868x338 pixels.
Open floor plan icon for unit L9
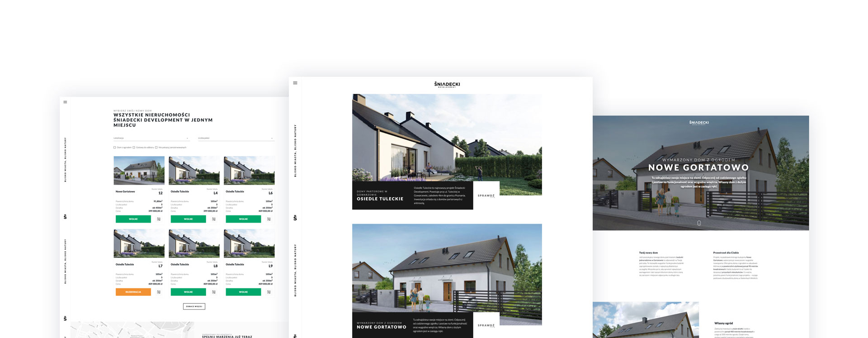click(269, 292)
